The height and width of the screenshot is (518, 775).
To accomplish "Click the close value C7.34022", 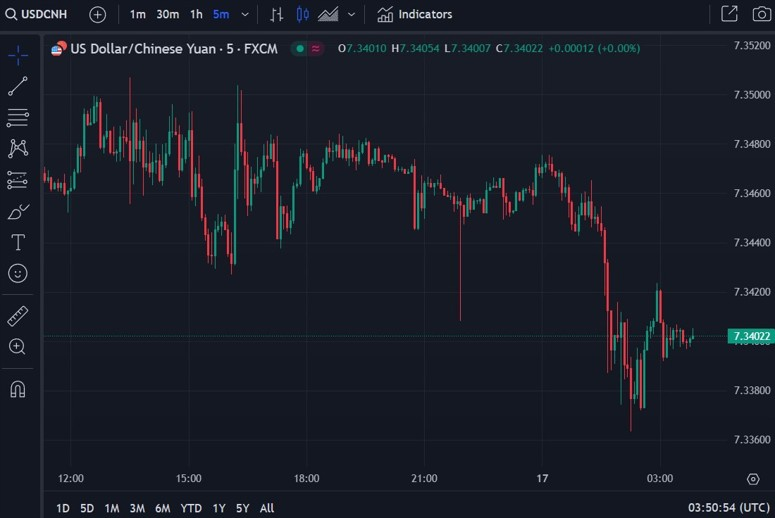I will [519, 48].
